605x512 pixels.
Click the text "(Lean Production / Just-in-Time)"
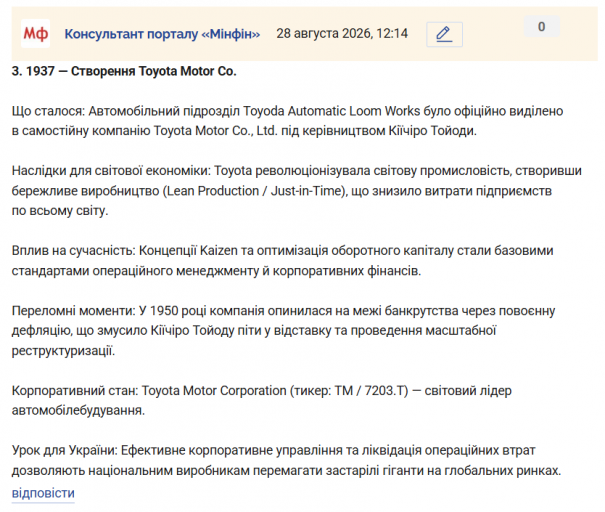255,191
